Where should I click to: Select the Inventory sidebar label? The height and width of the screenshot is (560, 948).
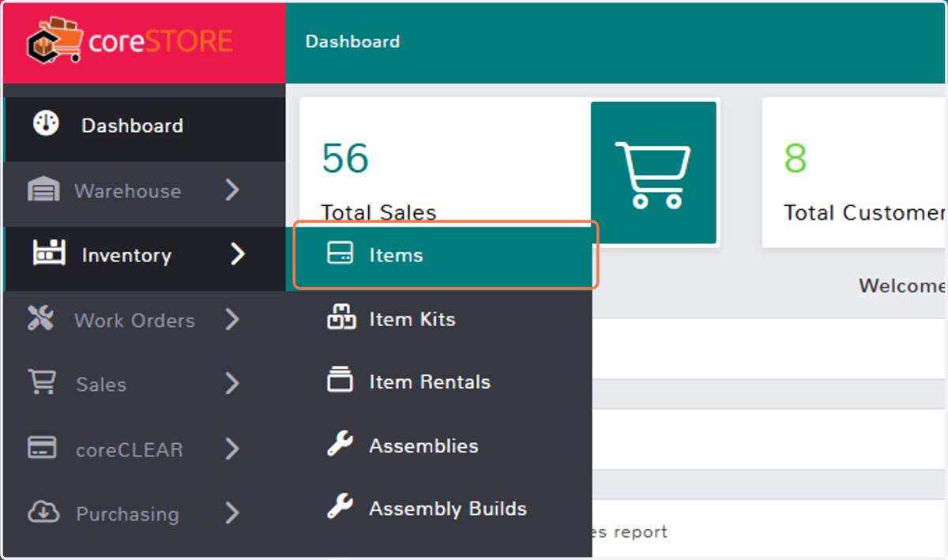tap(126, 255)
